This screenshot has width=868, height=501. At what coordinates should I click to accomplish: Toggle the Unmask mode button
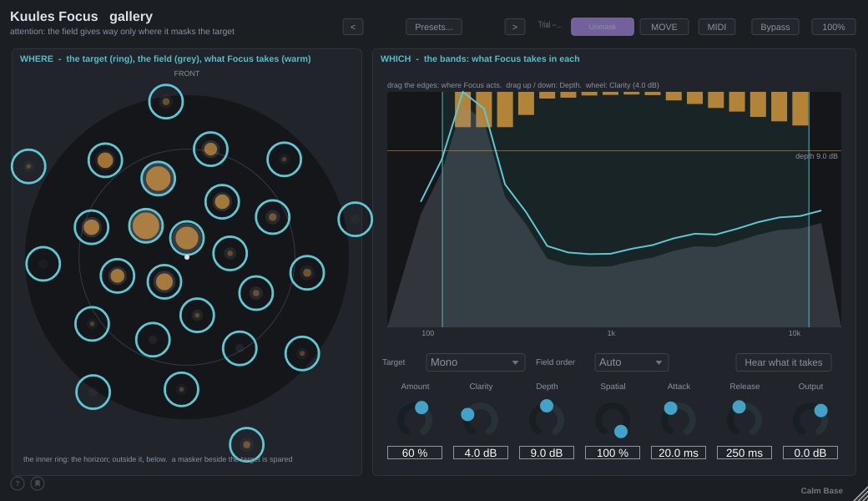pyautogui.click(x=603, y=27)
